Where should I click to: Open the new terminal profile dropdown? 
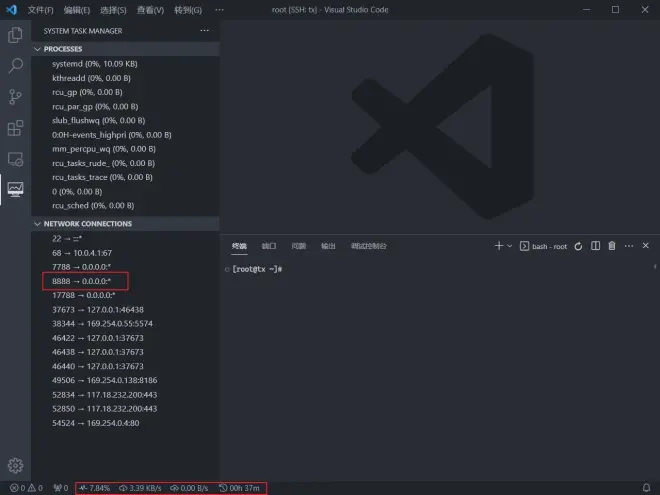(509, 246)
